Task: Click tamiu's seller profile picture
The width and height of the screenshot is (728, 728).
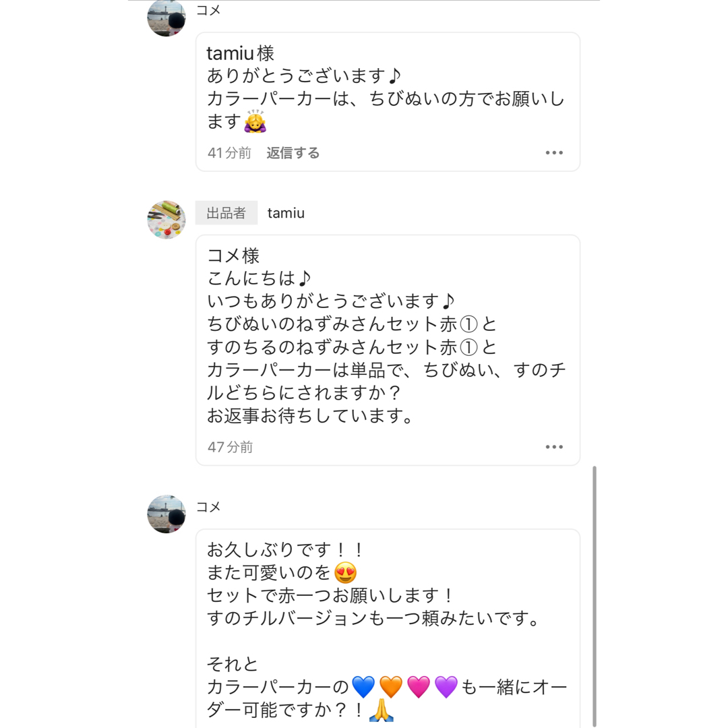Action: tap(166, 220)
